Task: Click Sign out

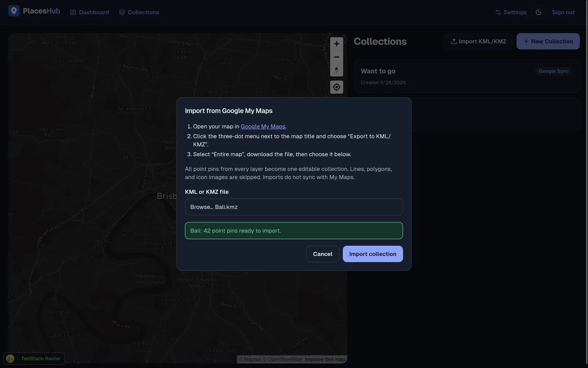Action: coord(563,12)
